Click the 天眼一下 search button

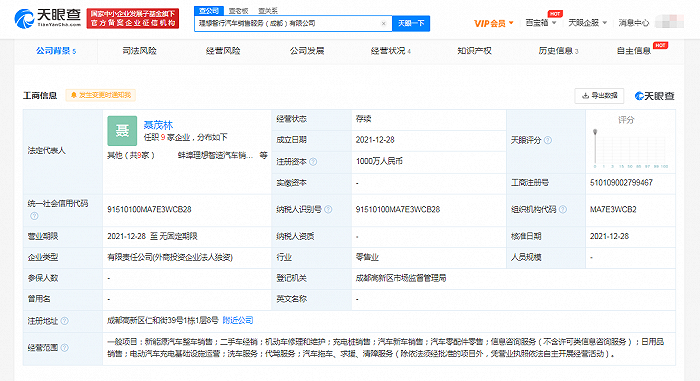[411, 23]
